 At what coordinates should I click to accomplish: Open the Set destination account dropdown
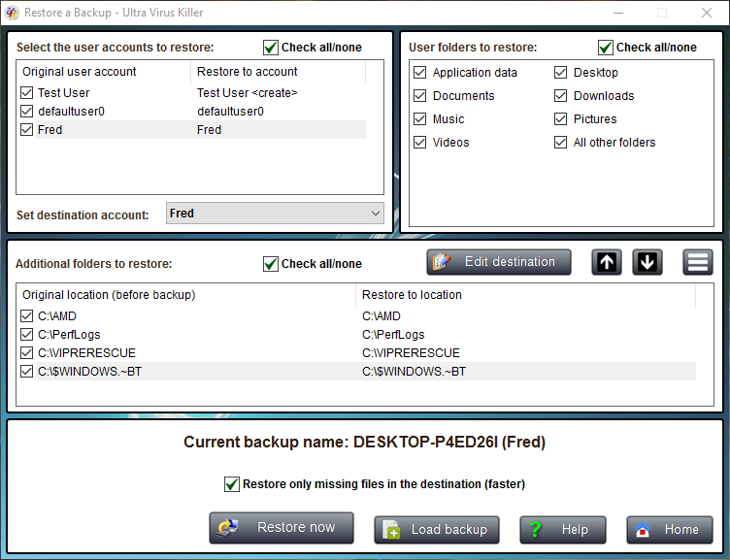275,214
